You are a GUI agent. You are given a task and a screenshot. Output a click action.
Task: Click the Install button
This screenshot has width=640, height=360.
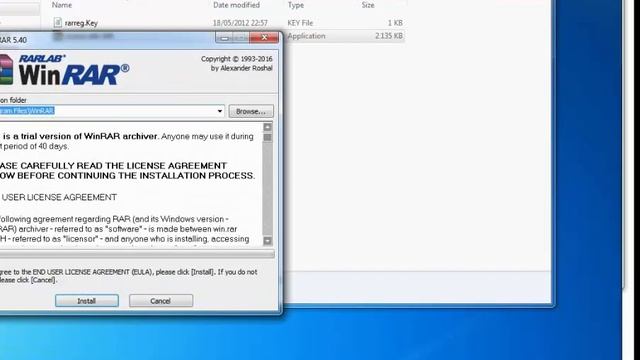[x=87, y=301]
